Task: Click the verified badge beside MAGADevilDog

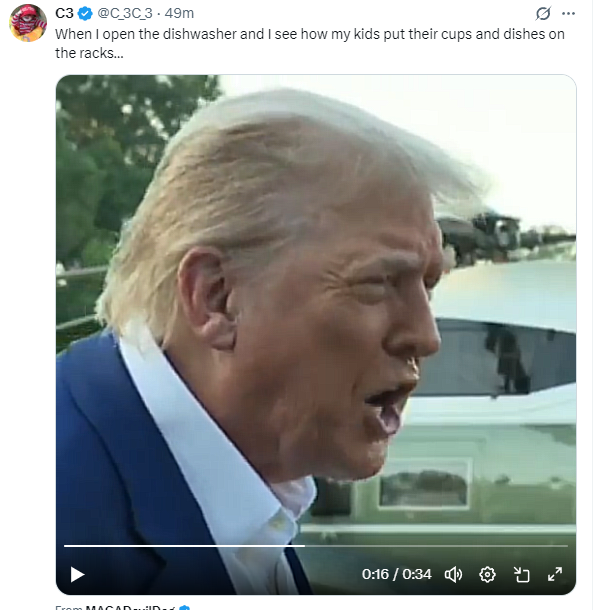Action: pyautogui.click(x=185, y=608)
